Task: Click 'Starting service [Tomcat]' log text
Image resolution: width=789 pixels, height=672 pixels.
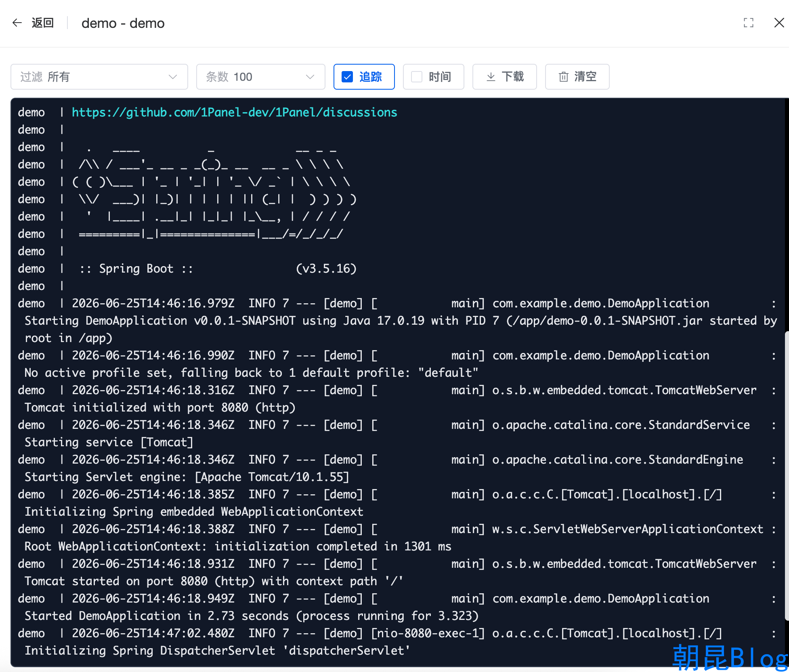Action: (x=109, y=442)
